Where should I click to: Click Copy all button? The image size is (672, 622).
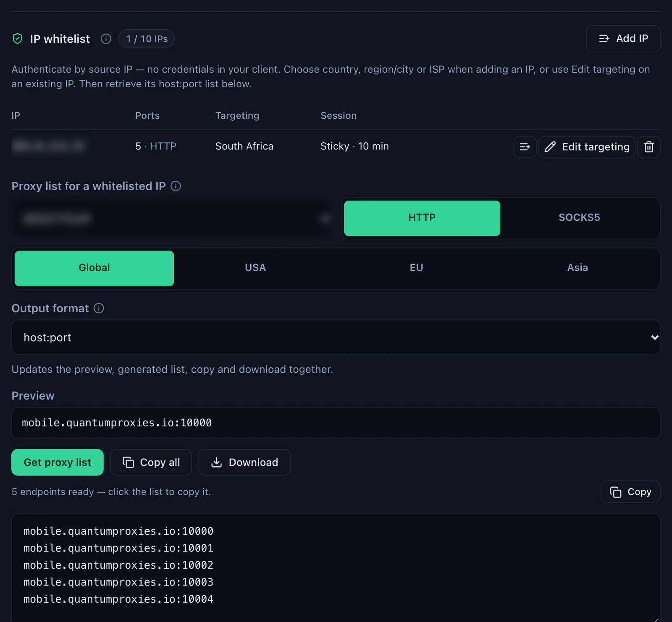tap(151, 462)
